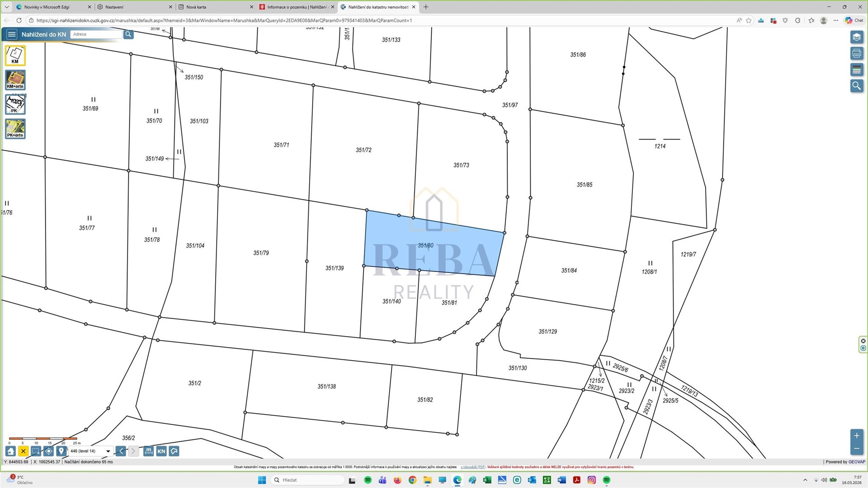This screenshot has height=488, width=868.
Task: Select the distance measurement tool
Action: point(148,451)
